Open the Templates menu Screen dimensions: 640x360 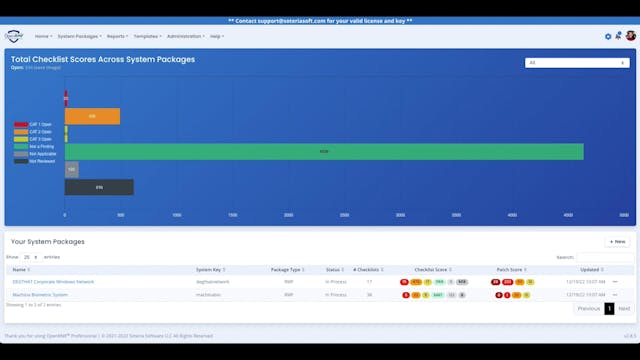pos(147,36)
